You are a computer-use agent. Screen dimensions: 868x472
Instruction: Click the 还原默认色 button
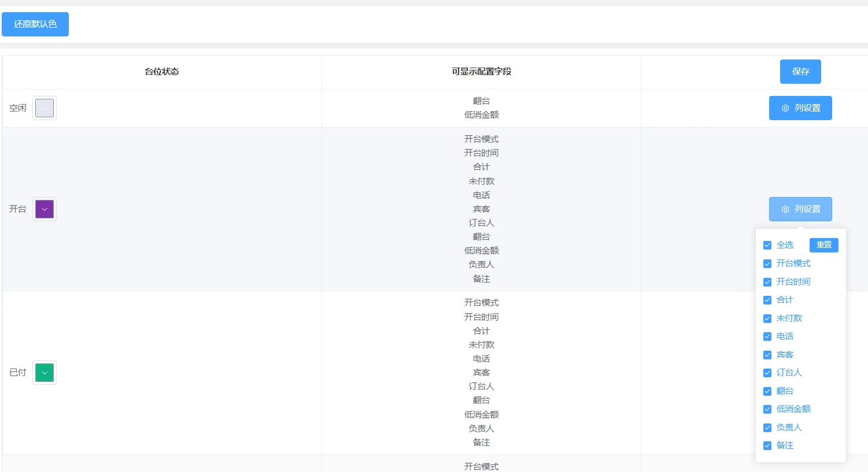[35, 24]
